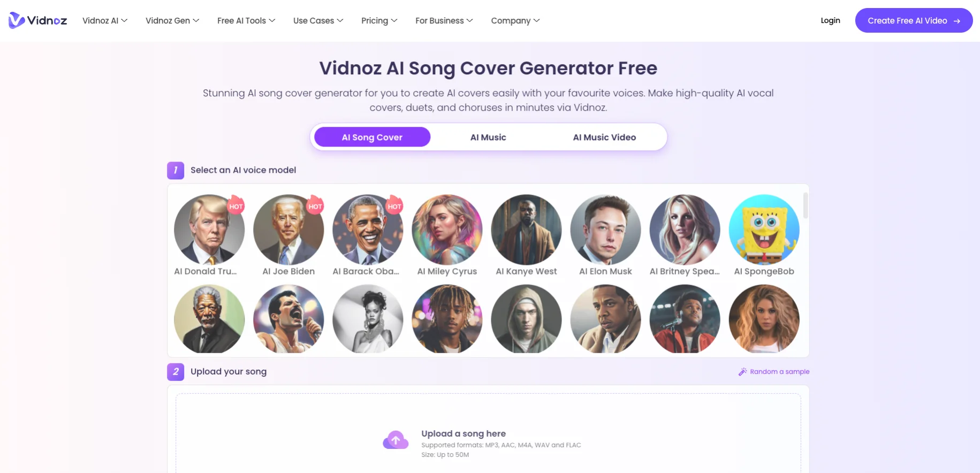The width and height of the screenshot is (980, 473).
Task: Expand the Company menu
Action: point(515,20)
